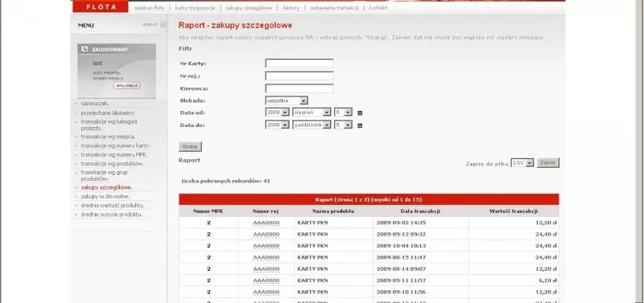Click the WYLOGUJ button
This screenshot has width=644, height=303.
click(x=127, y=85)
